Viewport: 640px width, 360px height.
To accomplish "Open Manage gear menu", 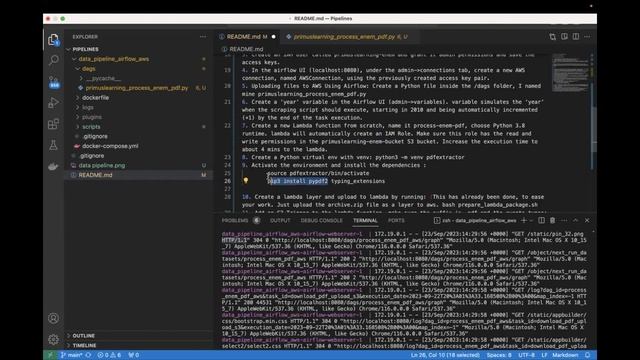I will coord(53,339).
